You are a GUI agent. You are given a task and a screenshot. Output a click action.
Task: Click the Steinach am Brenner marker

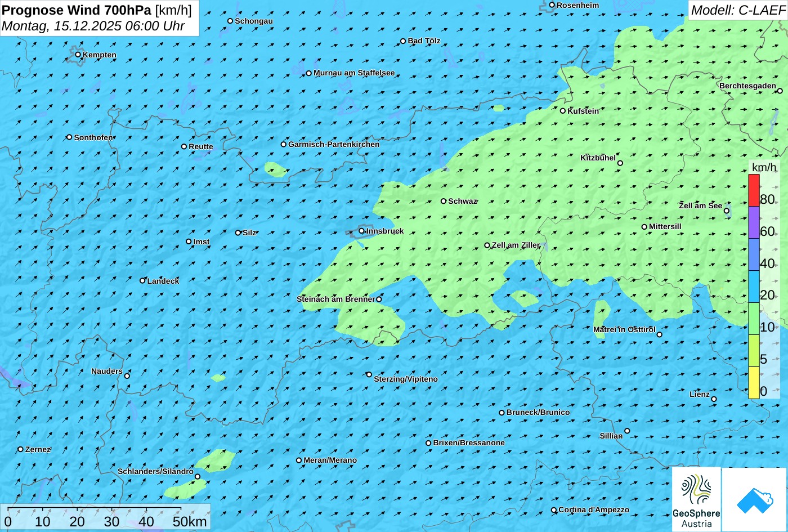point(379,299)
